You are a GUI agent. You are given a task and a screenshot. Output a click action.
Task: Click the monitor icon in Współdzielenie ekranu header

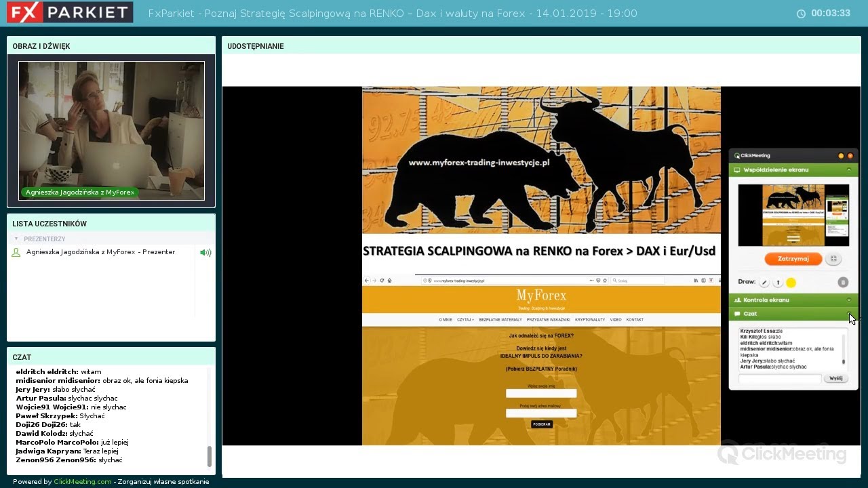tap(737, 170)
